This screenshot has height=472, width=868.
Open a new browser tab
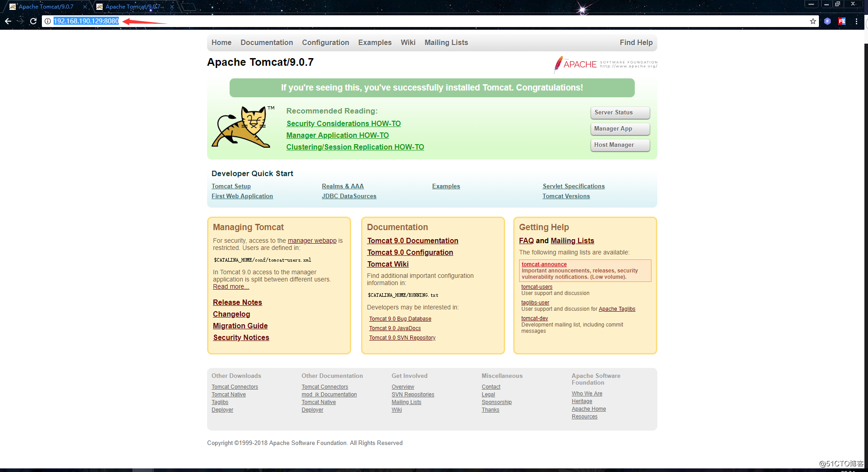(189, 7)
